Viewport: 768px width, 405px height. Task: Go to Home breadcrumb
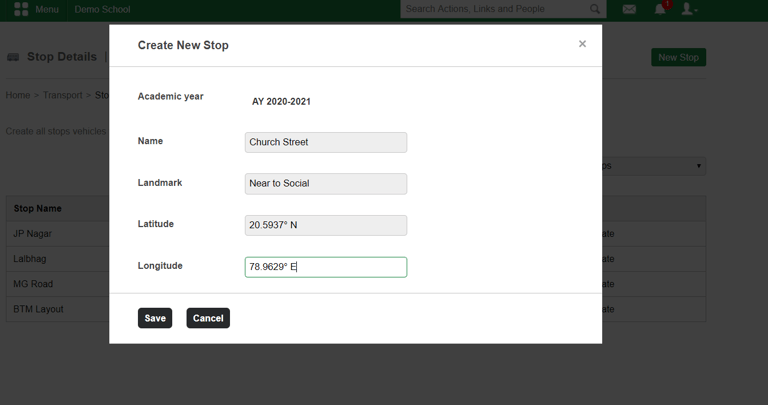[x=18, y=95]
